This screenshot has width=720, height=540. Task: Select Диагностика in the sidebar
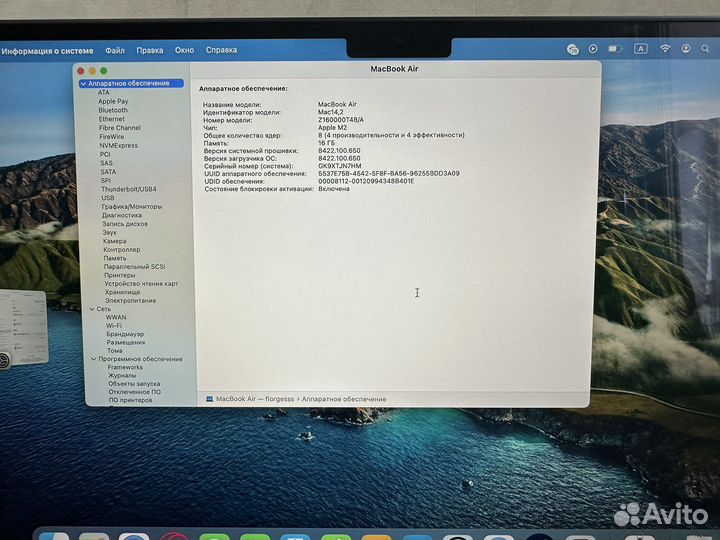122,215
